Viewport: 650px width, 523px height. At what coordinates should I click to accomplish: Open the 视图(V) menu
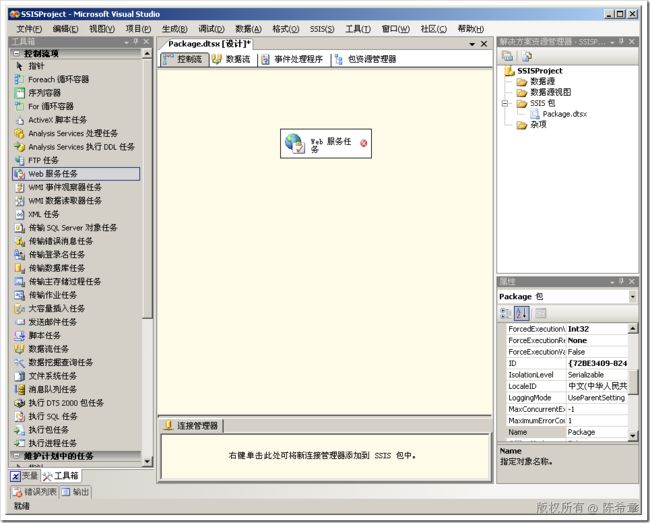pos(102,29)
